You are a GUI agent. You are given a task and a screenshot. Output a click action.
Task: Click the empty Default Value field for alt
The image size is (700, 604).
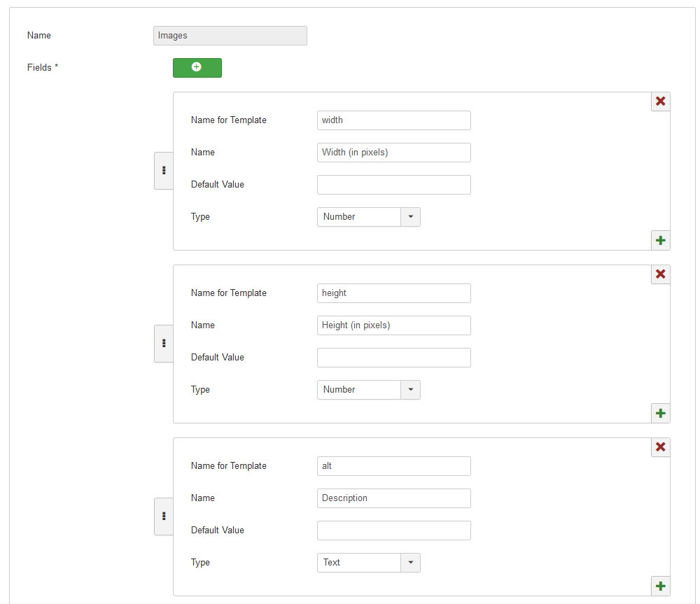click(393, 531)
